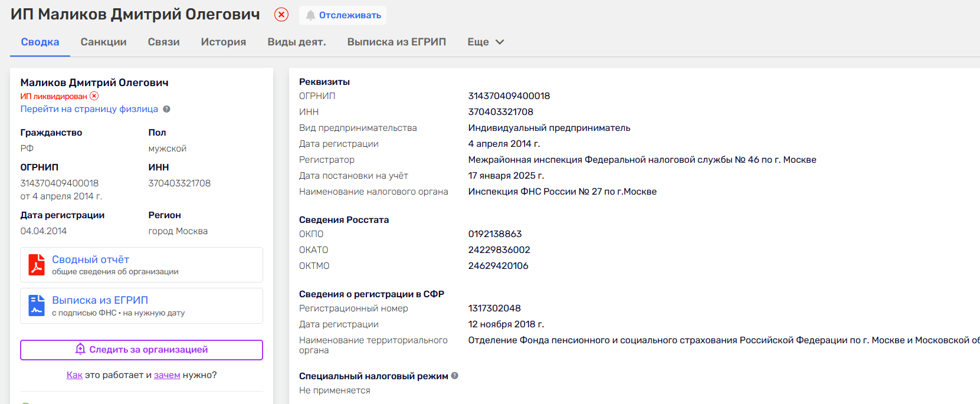Open the blue document icon of Выписка из ЕГРИП
Viewport: 980px width, 404px height.
point(37,306)
